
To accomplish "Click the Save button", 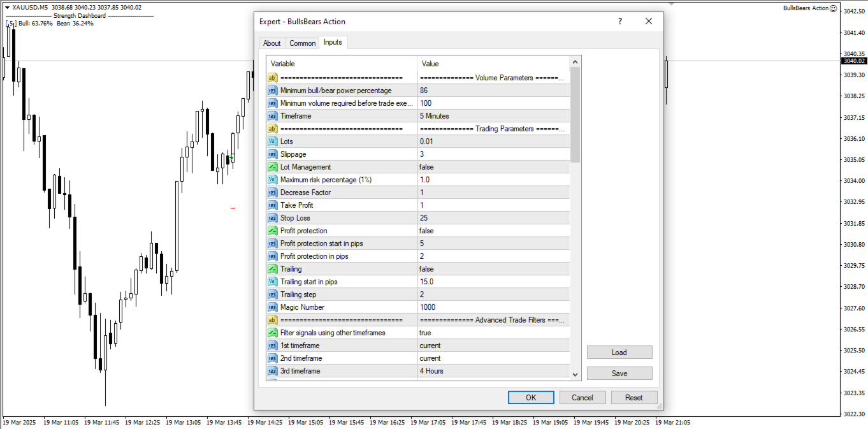I will click(x=619, y=374).
